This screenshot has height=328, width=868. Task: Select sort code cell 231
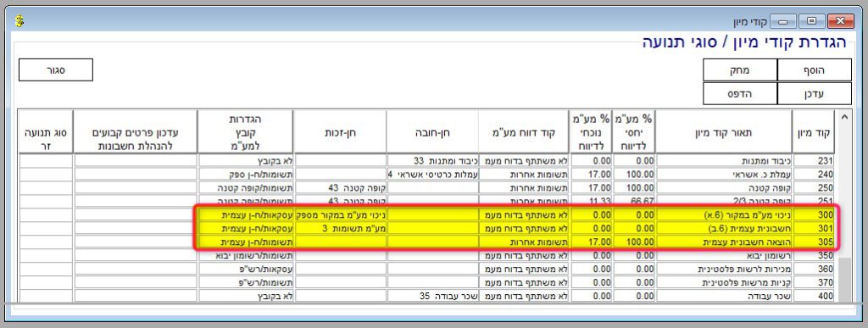[x=813, y=161]
